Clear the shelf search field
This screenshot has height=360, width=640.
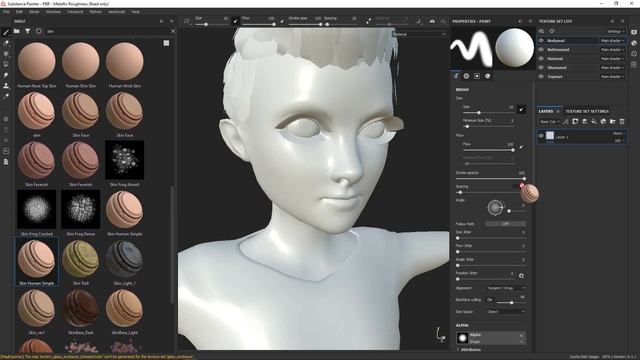point(173,31)
